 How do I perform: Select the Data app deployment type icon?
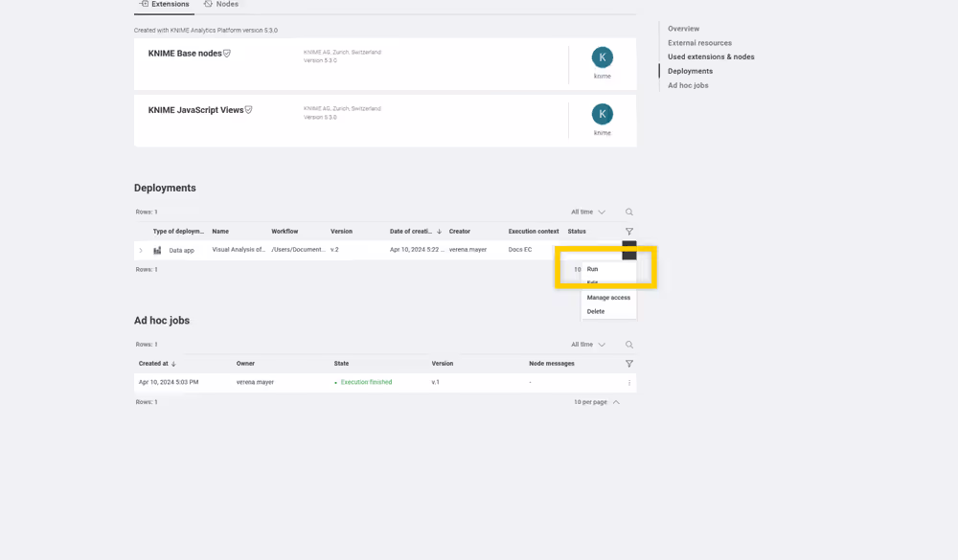(157, 250)
